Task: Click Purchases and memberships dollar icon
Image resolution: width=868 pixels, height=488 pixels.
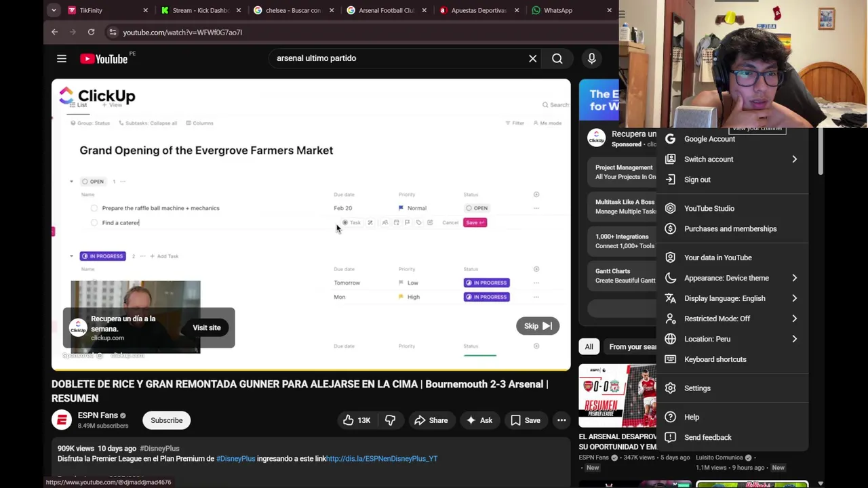Action: tap(670, 228)
